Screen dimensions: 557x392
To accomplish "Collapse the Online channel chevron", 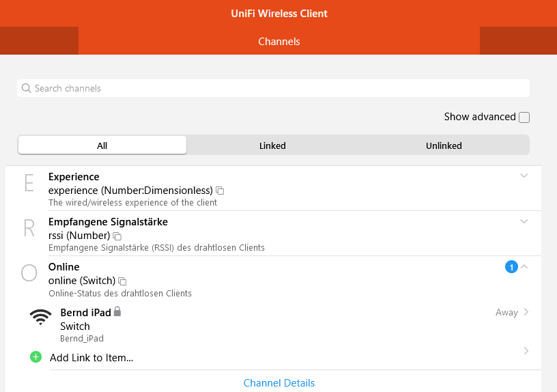I will coord(524,266).
